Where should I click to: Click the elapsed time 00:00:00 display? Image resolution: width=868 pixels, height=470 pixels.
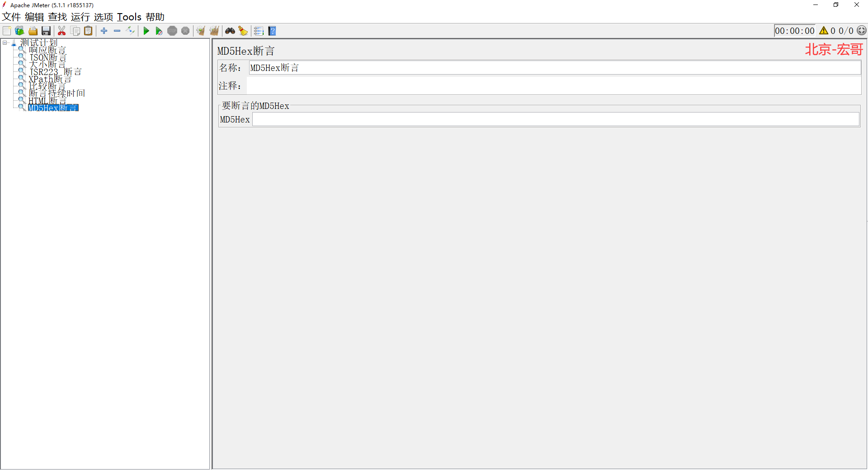tap(795, 31)
